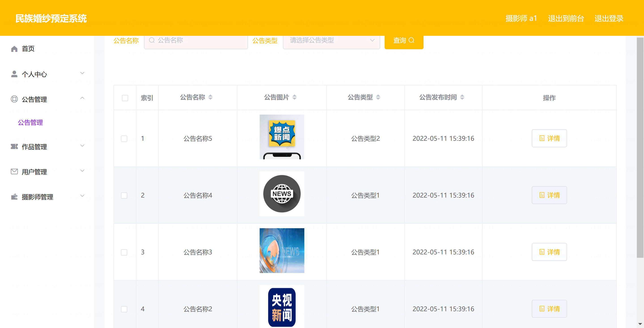
Task: Expand the 作品管理 menu chevron
Action: pos(82,146)
